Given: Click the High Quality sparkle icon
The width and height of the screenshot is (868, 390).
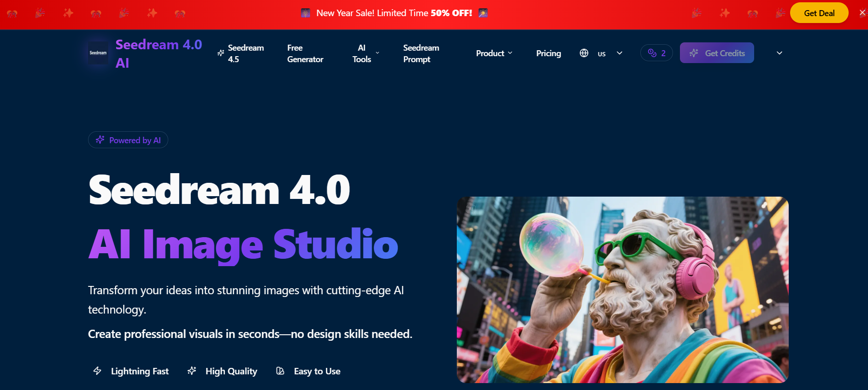Looking at the screenshot, I should click(192, 371).
